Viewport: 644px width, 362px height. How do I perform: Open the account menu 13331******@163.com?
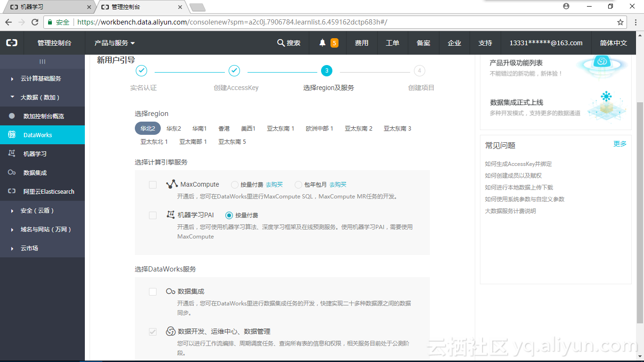[546, 43]
